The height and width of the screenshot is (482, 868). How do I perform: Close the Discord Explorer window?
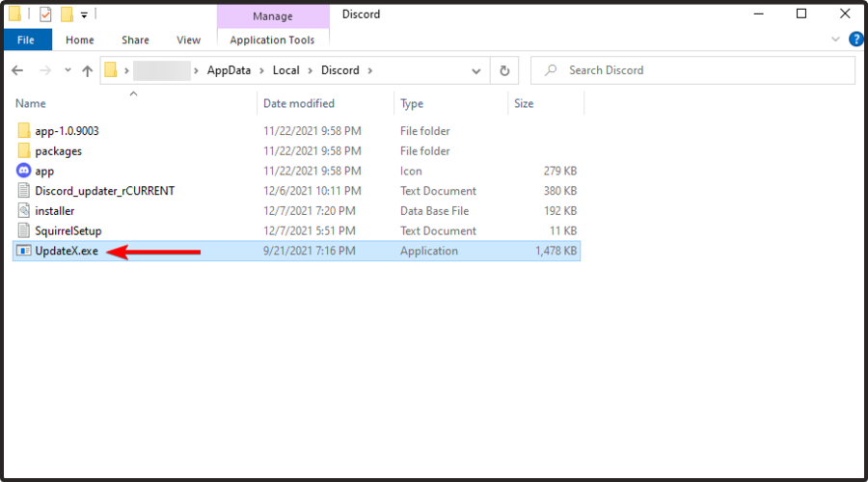coord(845,13)
